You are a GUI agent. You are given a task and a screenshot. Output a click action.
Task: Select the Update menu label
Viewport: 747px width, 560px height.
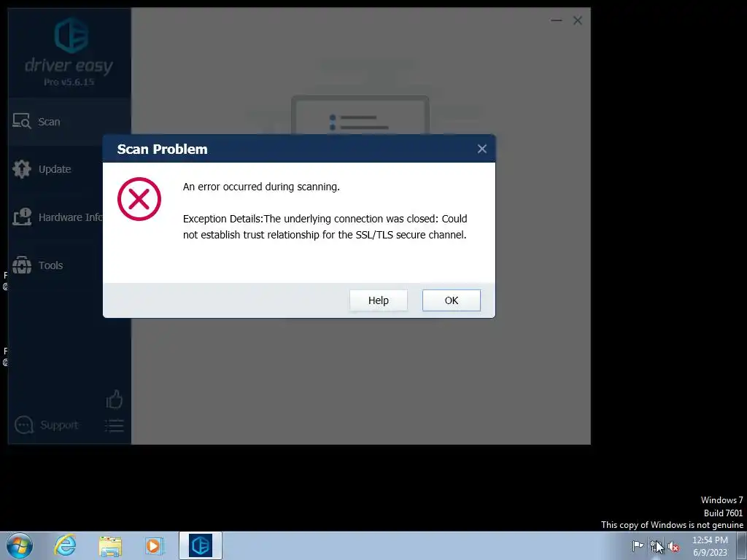pos(55,169)
